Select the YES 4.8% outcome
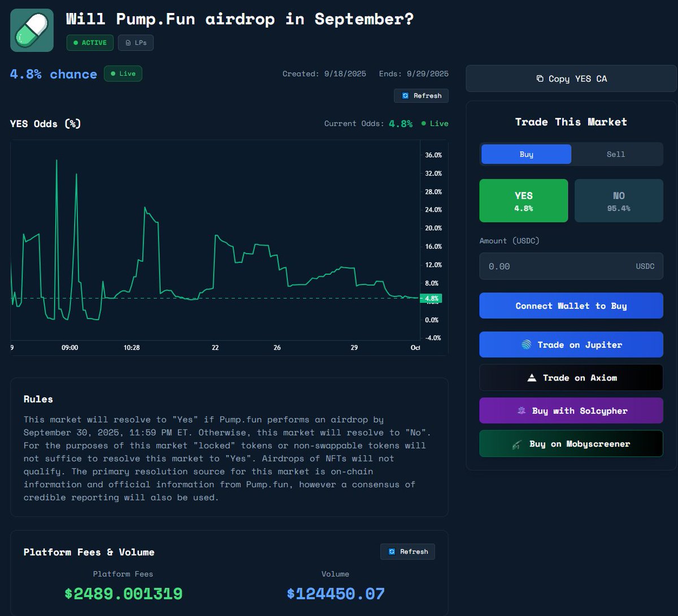The width and height of the screenshot is (678, 616). (x=524, y=200)
